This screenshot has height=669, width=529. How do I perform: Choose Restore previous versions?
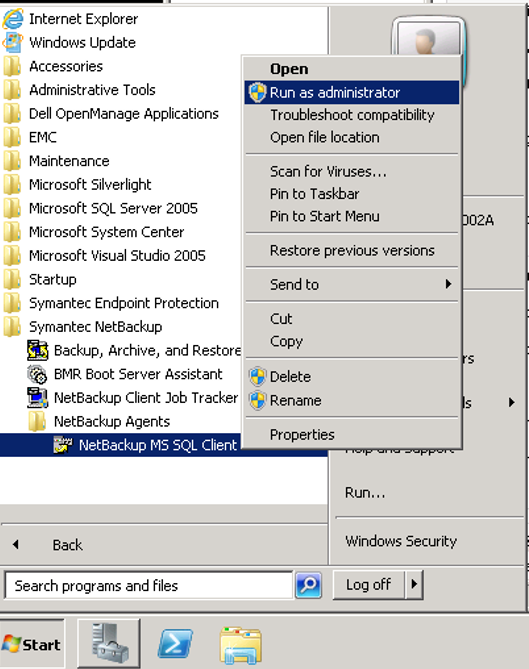[x=352, y=250]
